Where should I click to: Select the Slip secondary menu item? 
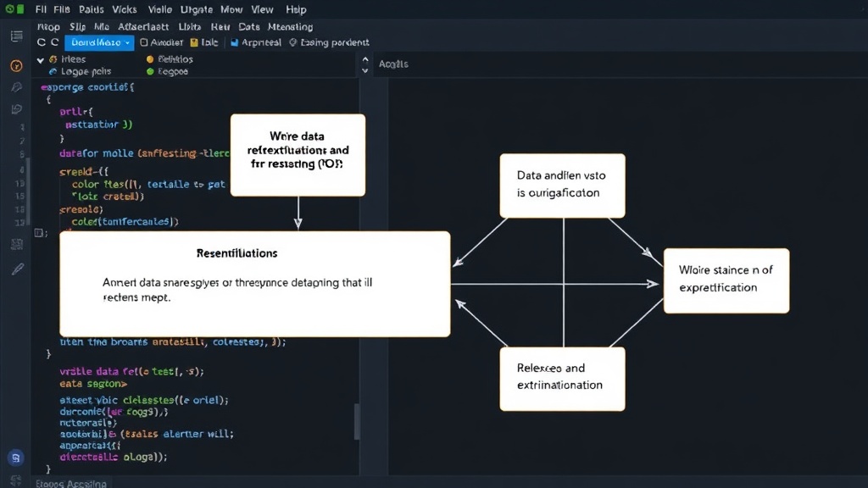click(x=77, y=26)
